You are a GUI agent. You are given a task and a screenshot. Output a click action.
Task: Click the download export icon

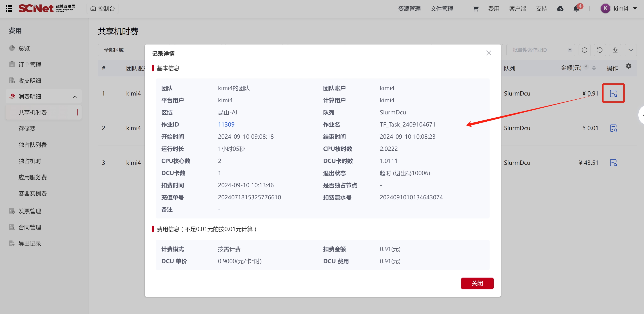tap(615, 50)
